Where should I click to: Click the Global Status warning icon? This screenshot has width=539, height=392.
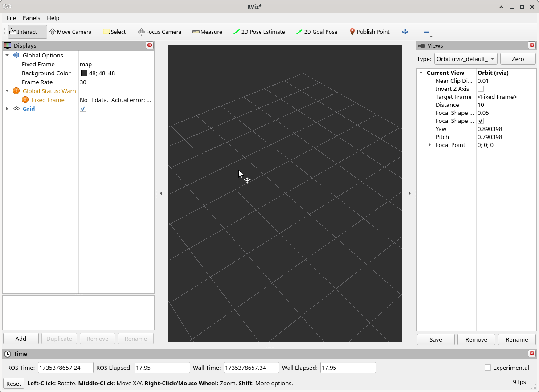(x=16, y=91)
